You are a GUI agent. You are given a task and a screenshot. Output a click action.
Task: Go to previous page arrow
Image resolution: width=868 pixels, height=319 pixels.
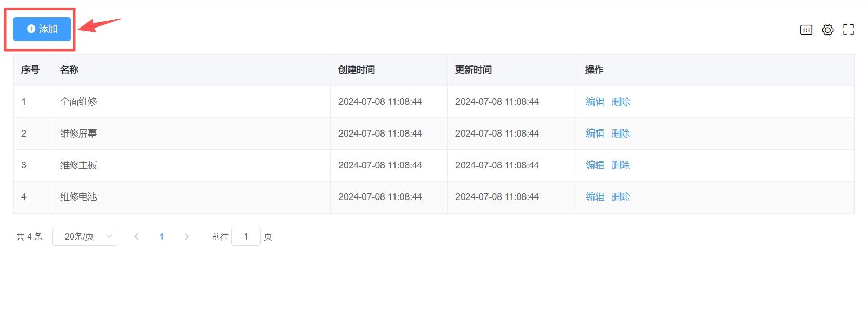point(136,237)
